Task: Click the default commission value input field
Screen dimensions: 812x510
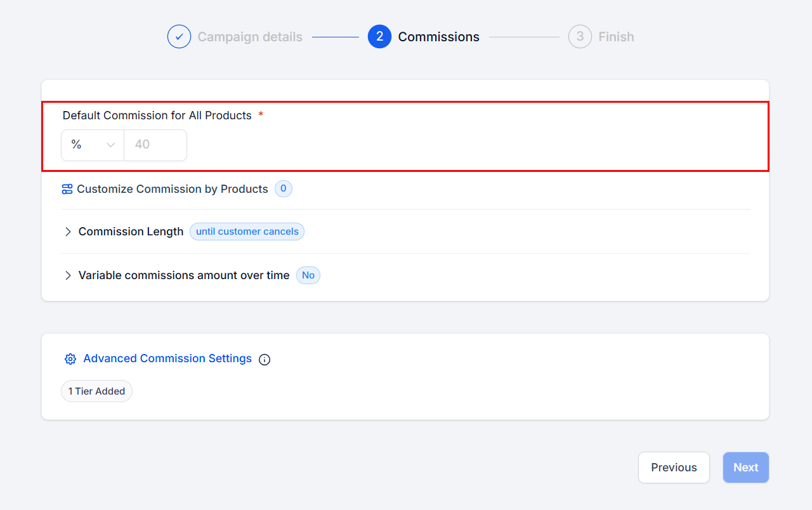Action: coord(155,145)
